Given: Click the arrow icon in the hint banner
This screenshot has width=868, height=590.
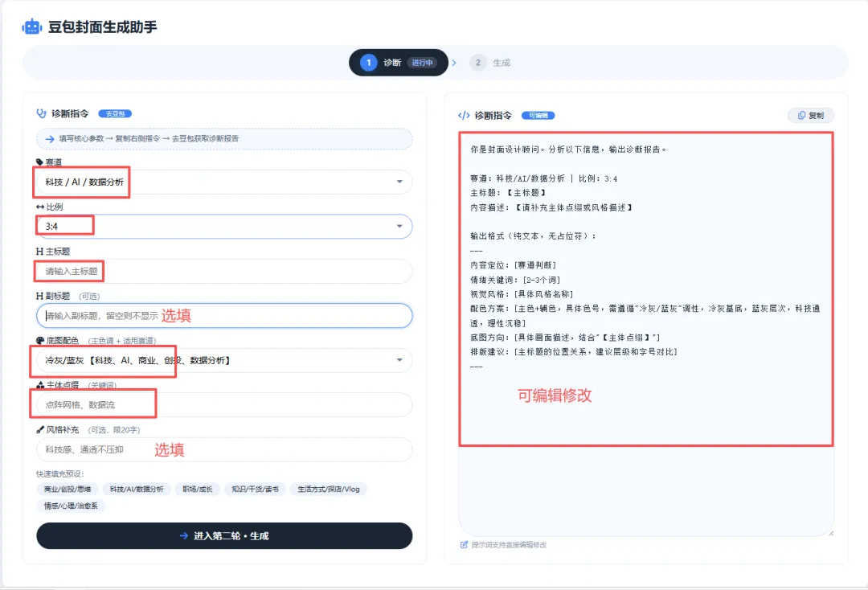Looking at the screenshot, I should coord(50,139).
